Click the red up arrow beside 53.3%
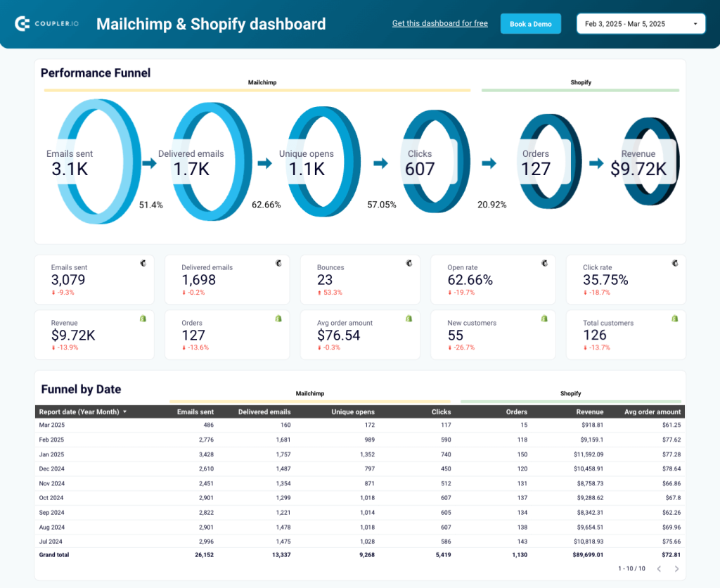Image resolution: width=720 pixels, height=588 pixels. pyautogui.click(x=319, y=293)
